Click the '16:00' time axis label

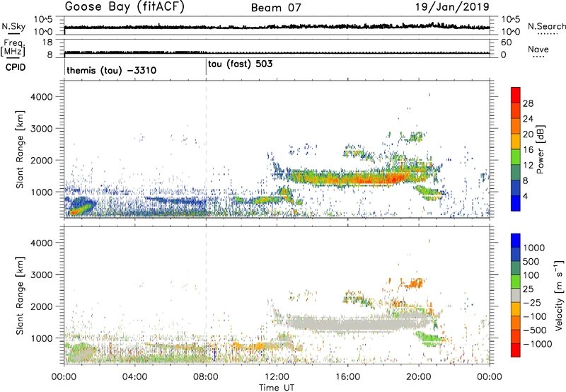[x=347, y=377]
